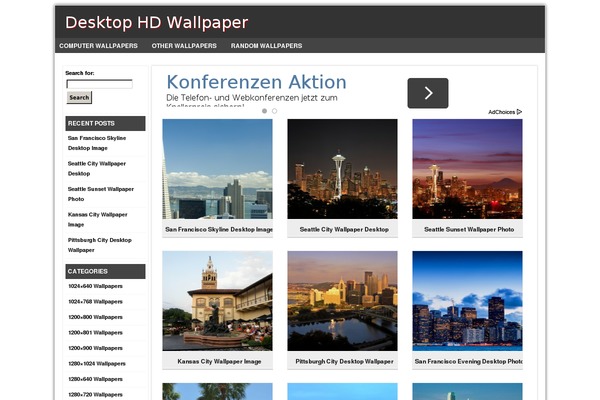Click the Pittsburgh City Desktop Wallpaper caption
The image size is (600, 400).
click(344, 362)
